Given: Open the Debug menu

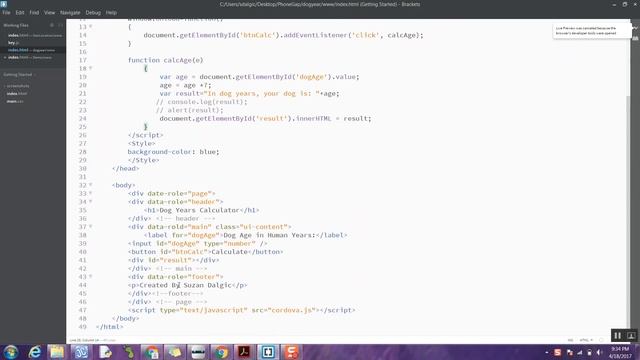Looking at the screenshot, I should click(93, 13).
